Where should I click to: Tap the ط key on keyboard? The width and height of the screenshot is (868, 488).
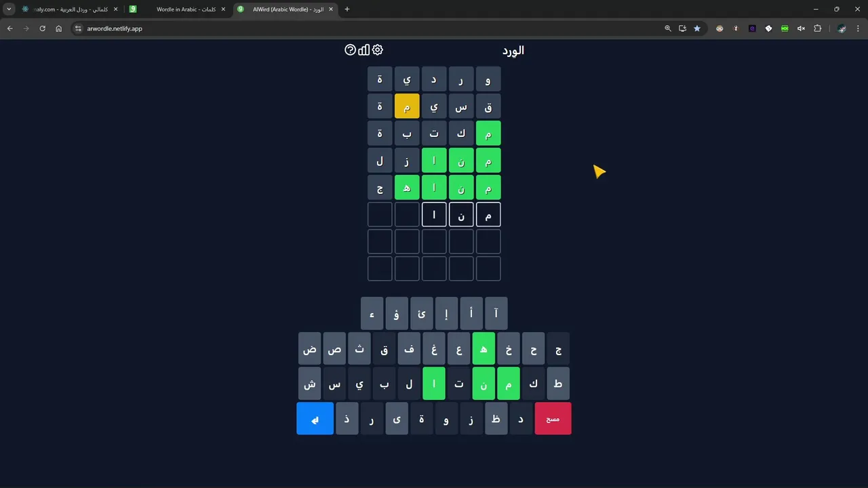pyautogui.click(x=558, y=384)
